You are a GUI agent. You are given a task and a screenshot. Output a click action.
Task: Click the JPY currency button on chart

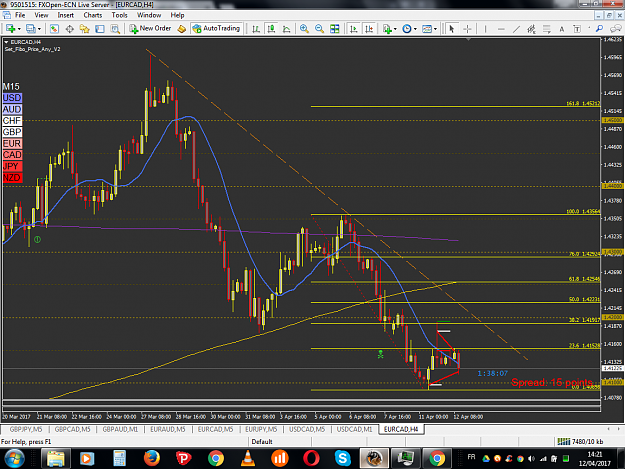11,167
